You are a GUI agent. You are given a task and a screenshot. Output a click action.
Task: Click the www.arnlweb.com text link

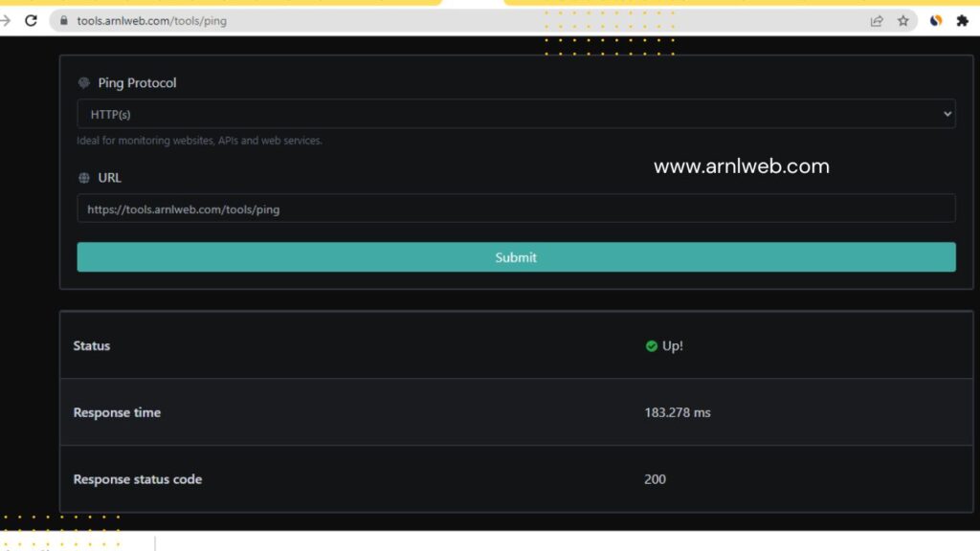click(x=741, y=165)
